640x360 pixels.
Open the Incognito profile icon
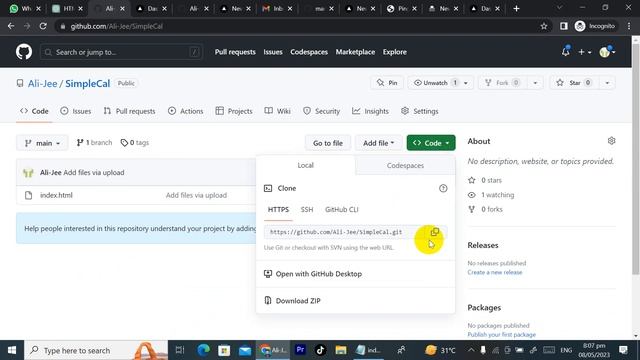(580, 26)
